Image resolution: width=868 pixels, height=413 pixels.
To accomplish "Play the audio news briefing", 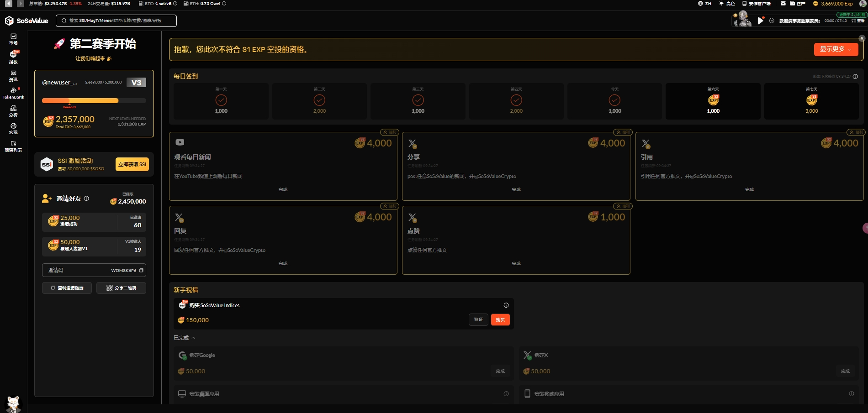I will click(x=760, y=21).
